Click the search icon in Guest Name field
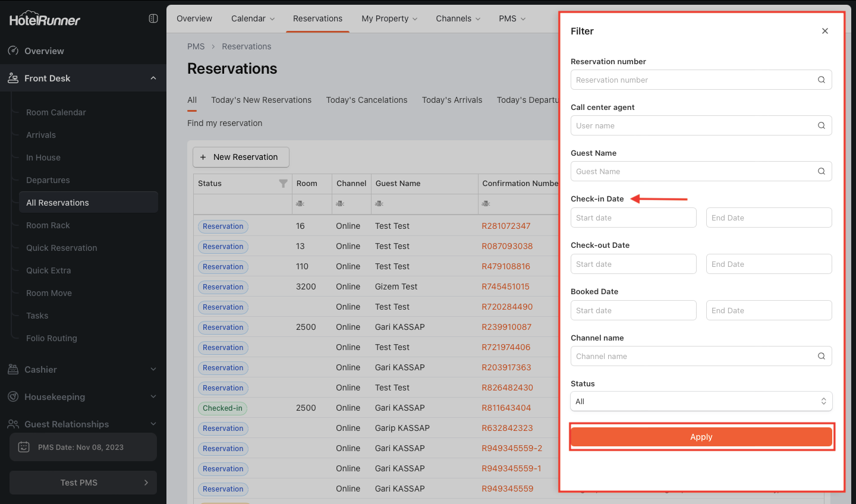Viewport: 856px width, 504px height. click(821, 171)
